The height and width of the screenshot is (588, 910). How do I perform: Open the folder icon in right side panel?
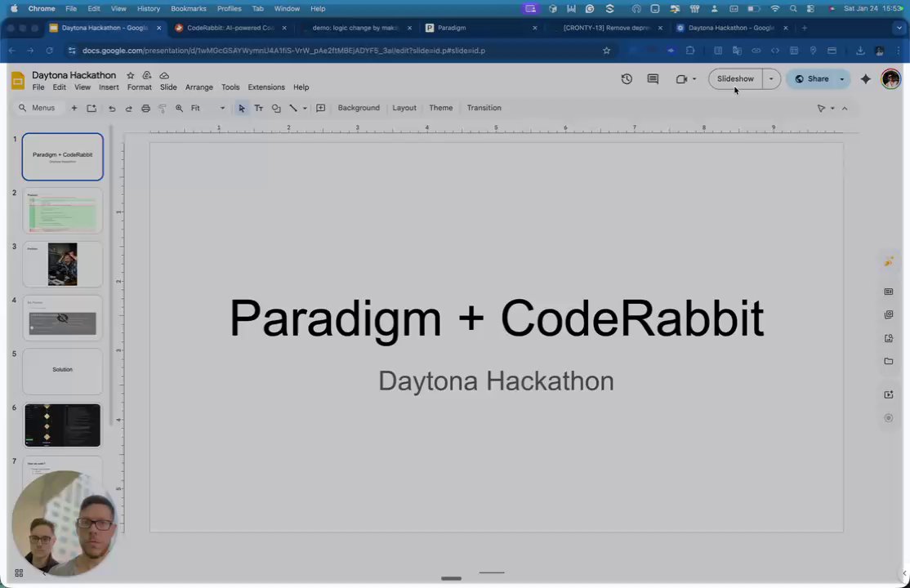(x=889, y=361)
